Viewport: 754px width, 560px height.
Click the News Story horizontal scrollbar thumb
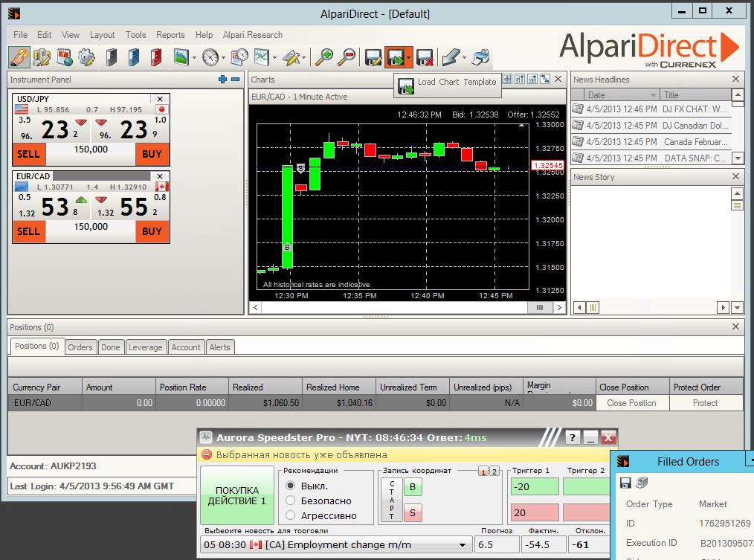tap(593, 307)
